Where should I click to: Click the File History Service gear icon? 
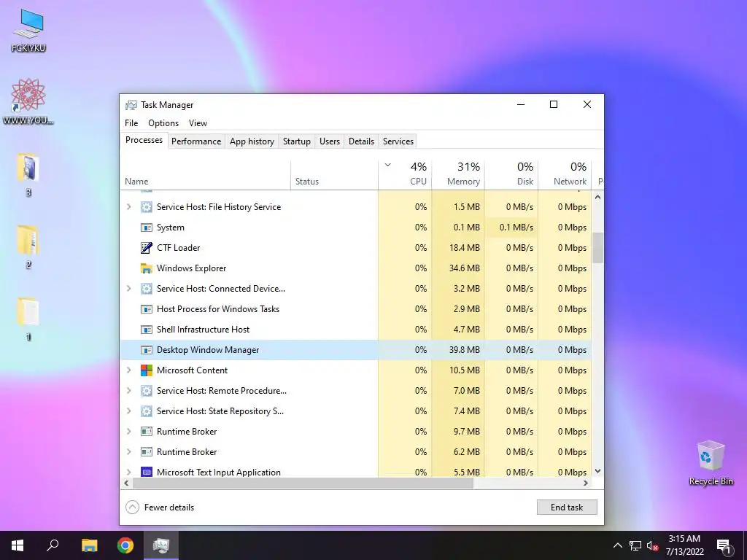point(146,206)
